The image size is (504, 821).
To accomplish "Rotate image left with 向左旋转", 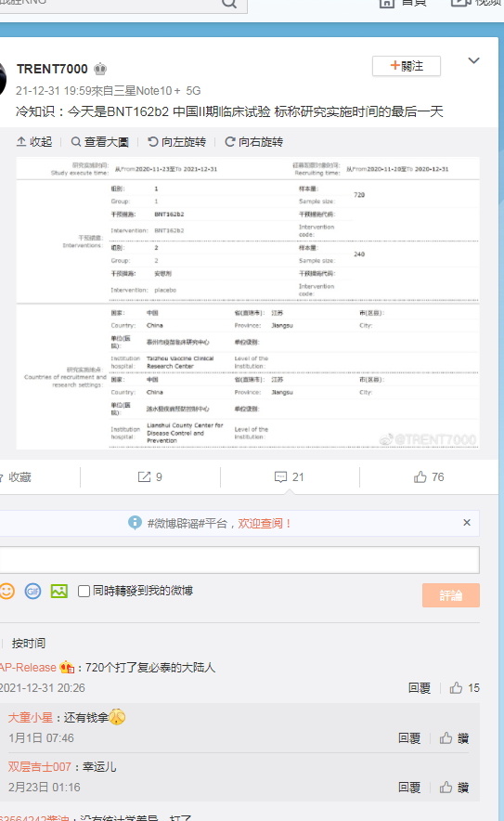I will click(177, 142).
